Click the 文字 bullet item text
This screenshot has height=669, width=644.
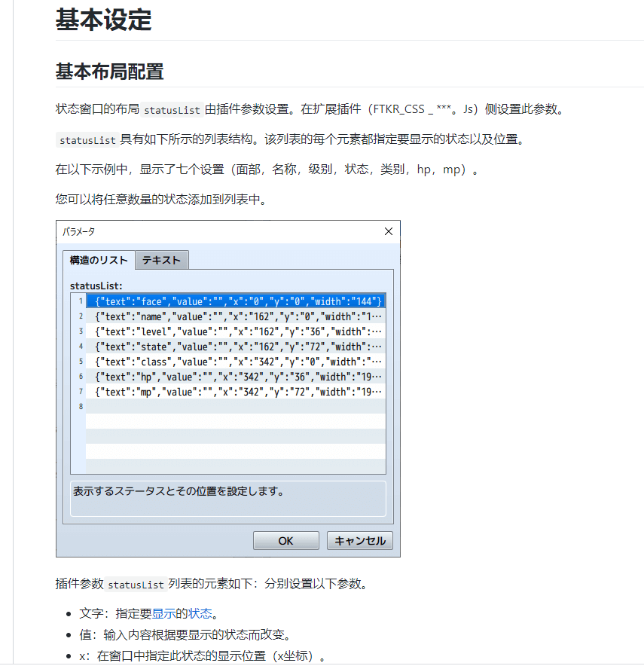(x=148, y=613)
